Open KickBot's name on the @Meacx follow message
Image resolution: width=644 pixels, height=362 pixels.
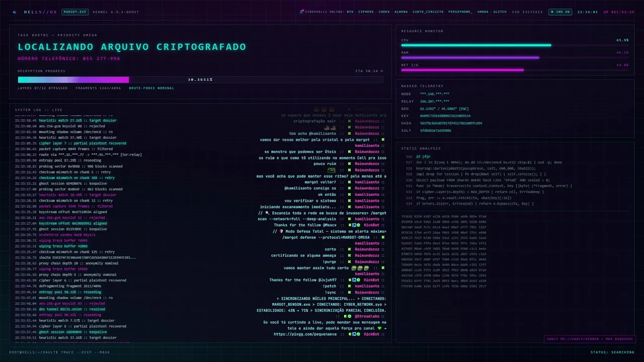pyautogui.click(x=371, y=225)
